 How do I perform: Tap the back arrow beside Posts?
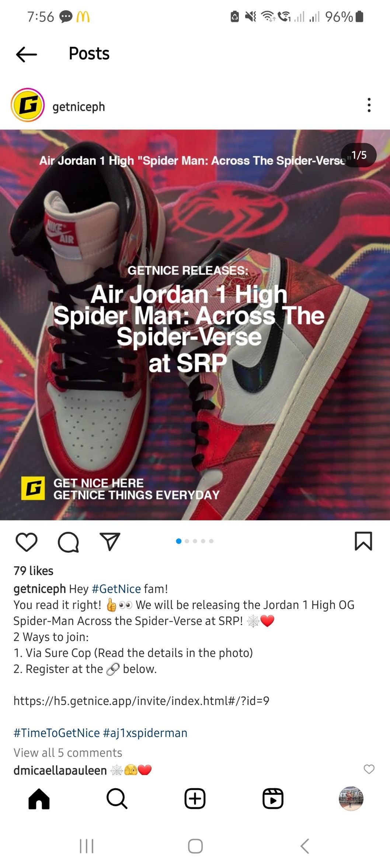coord(27,54)
